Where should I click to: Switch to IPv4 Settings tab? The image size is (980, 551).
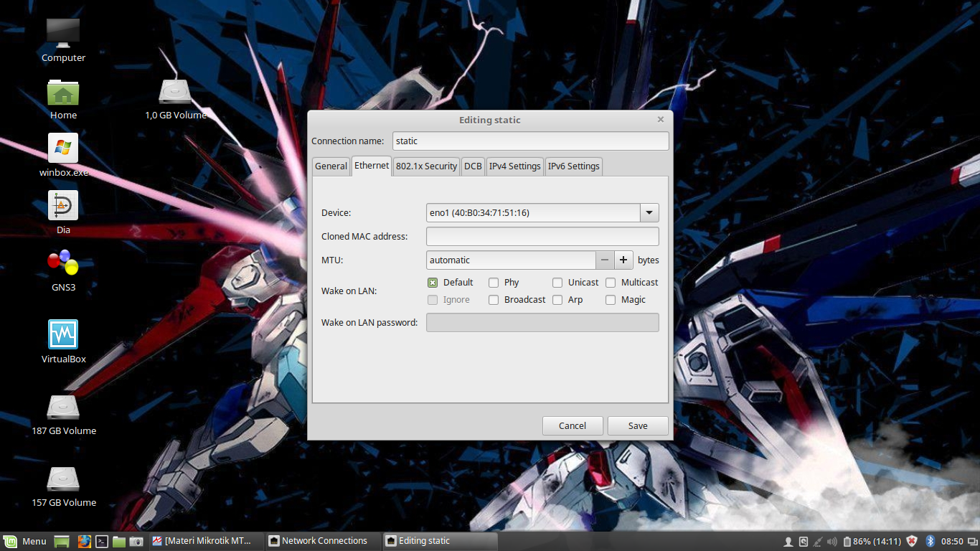click(x=514, y=166)
